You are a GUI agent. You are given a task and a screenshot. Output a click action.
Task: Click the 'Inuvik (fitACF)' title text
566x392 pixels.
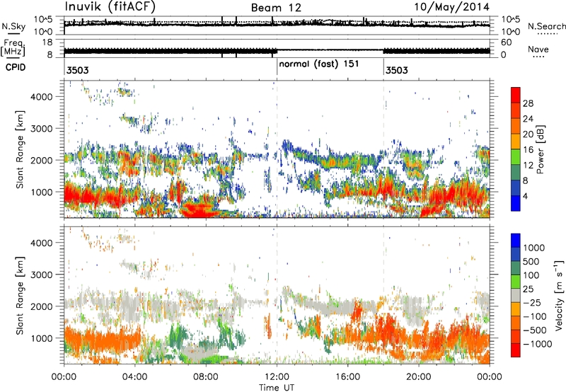(x=110, y=7)
